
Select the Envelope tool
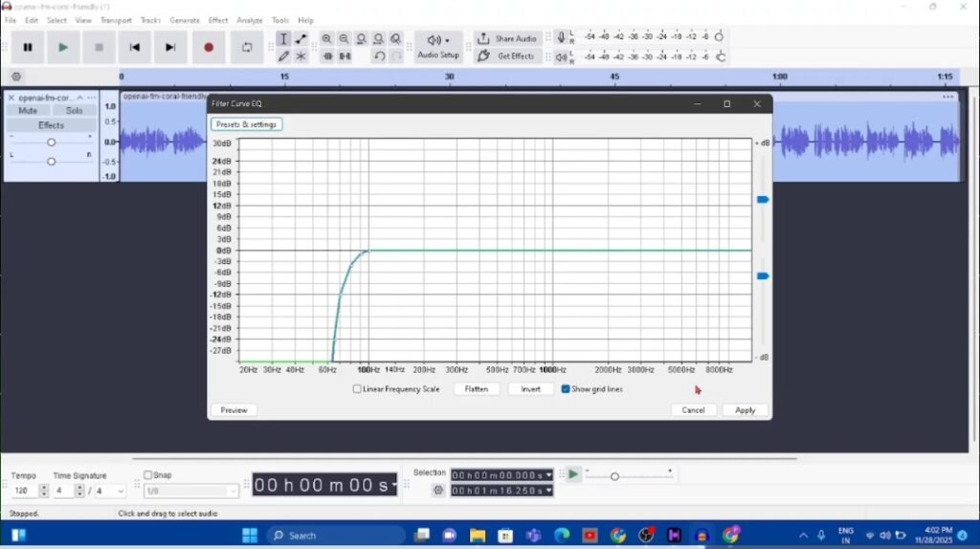(301, 39)
